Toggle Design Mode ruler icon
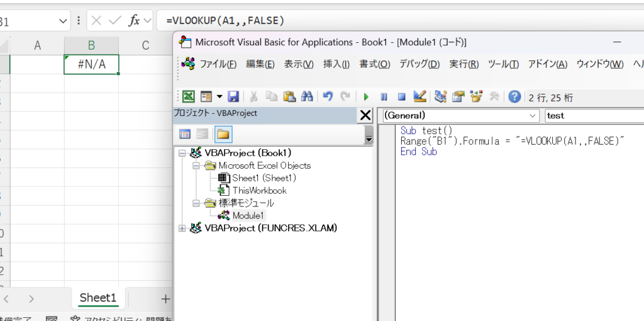The image size is (644, 321). [x=419, y=96]
